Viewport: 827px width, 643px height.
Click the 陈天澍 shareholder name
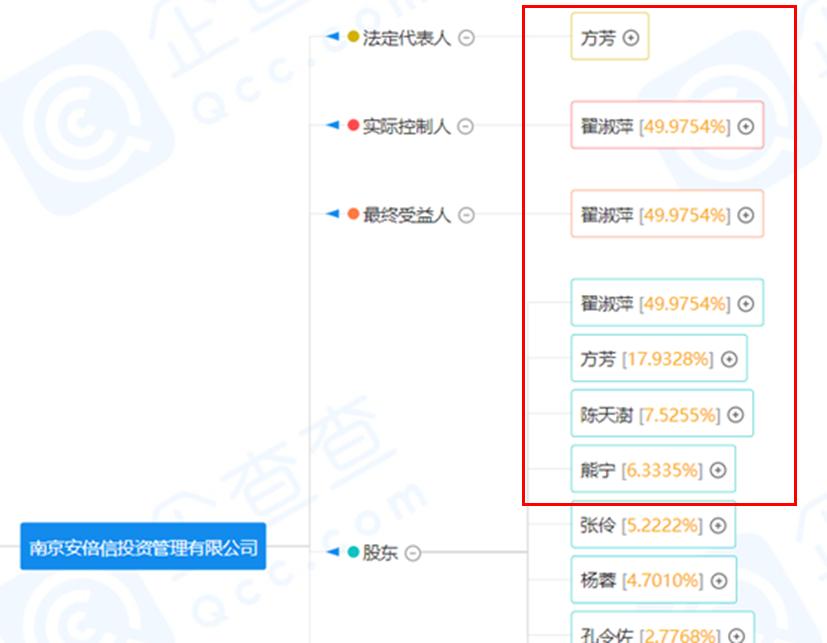click(x=607, y=415)
